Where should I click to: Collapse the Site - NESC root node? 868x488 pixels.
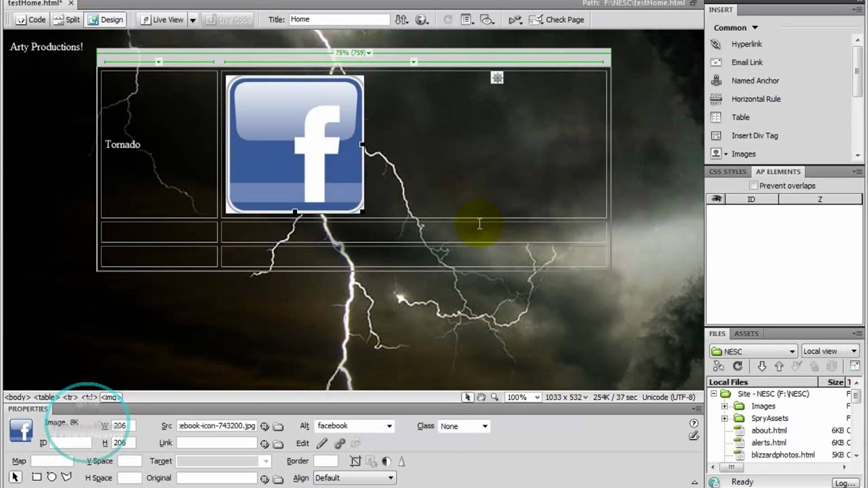(713, 394)
